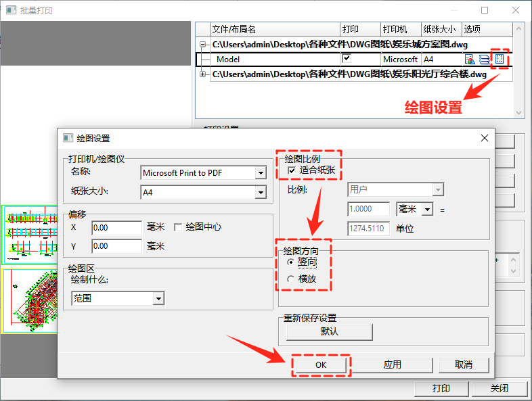
Task: Click the 打印机 column header
Action: (x=401, y=30)
